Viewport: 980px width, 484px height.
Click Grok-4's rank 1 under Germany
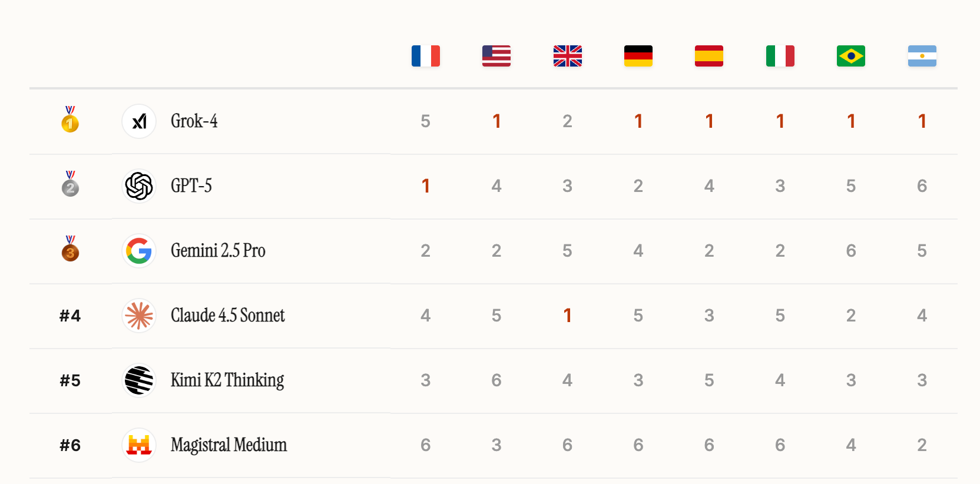tap(638, 121)
